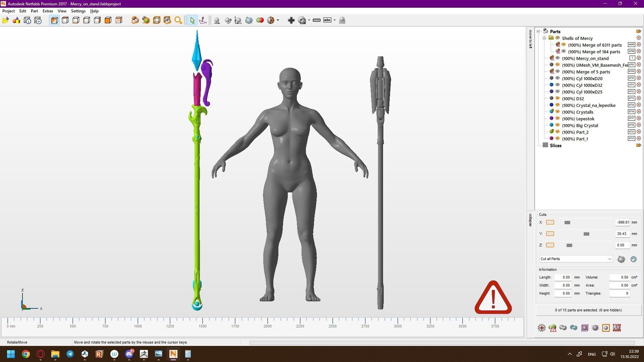This screenshot has height=362, width=644.
Task: Open the Cut all Parts dropdown
Action: click(576, 259)
